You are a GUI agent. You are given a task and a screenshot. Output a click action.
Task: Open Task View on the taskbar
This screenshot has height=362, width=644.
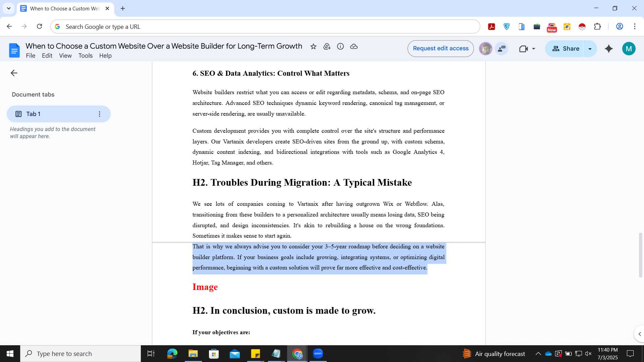click(x=151, y=354)
